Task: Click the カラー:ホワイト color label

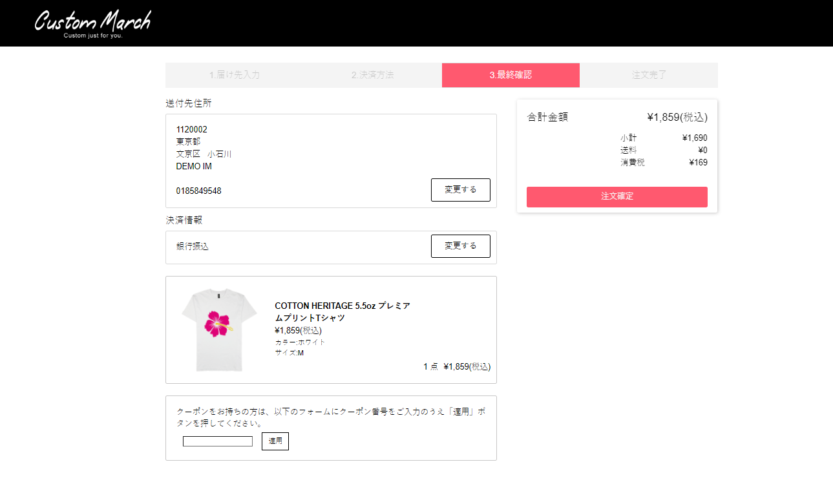Action: (x=300, y=342)
